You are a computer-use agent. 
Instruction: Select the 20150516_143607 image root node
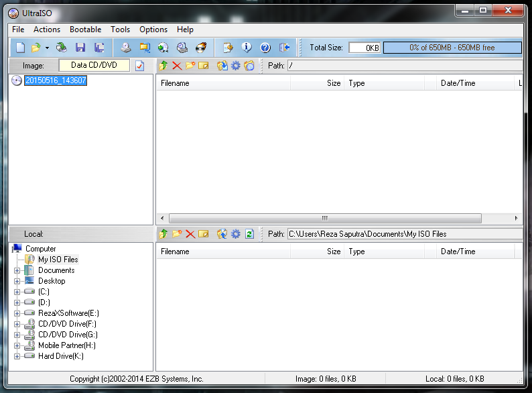[56, 80]
